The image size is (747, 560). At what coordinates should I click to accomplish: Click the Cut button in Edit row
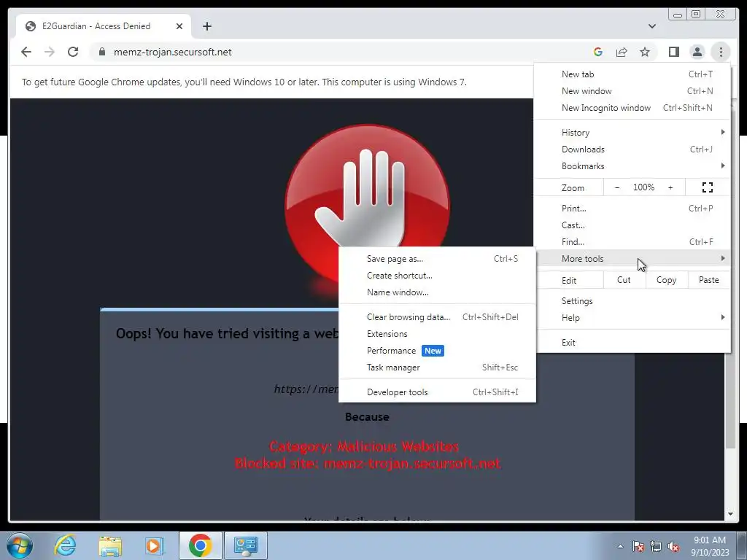point(624,280)
